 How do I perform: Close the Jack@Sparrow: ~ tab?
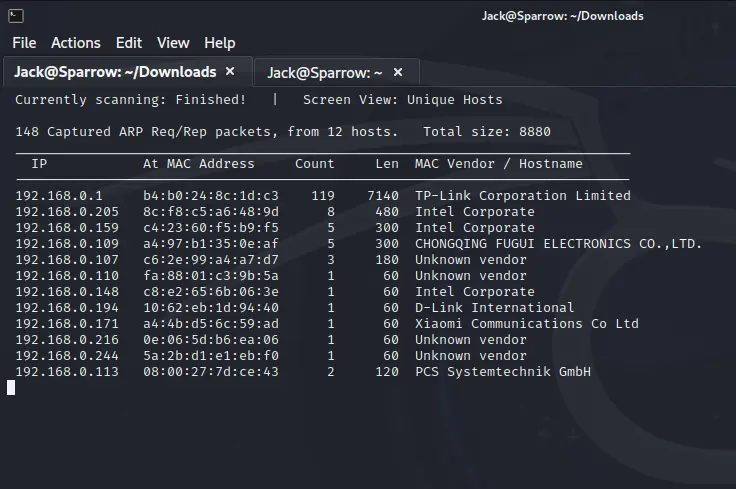click(398, 72)
